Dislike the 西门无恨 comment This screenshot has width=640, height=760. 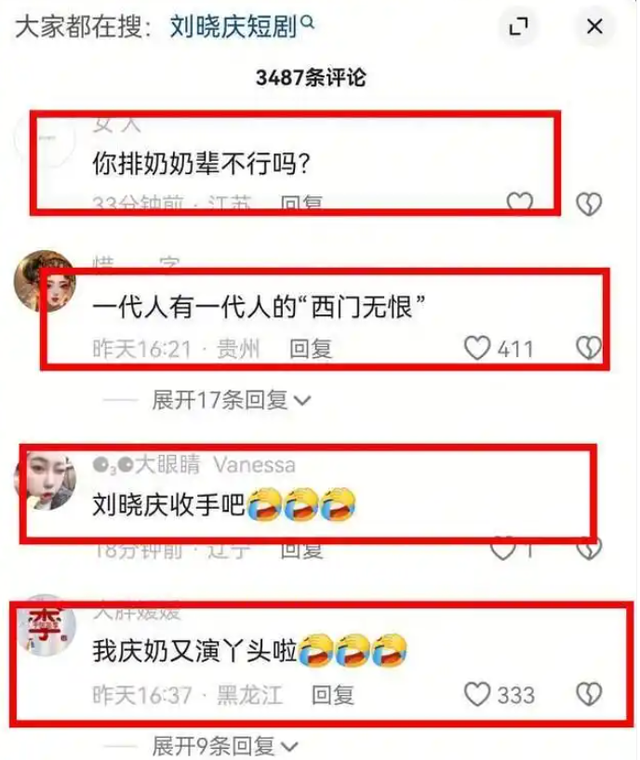589,348
